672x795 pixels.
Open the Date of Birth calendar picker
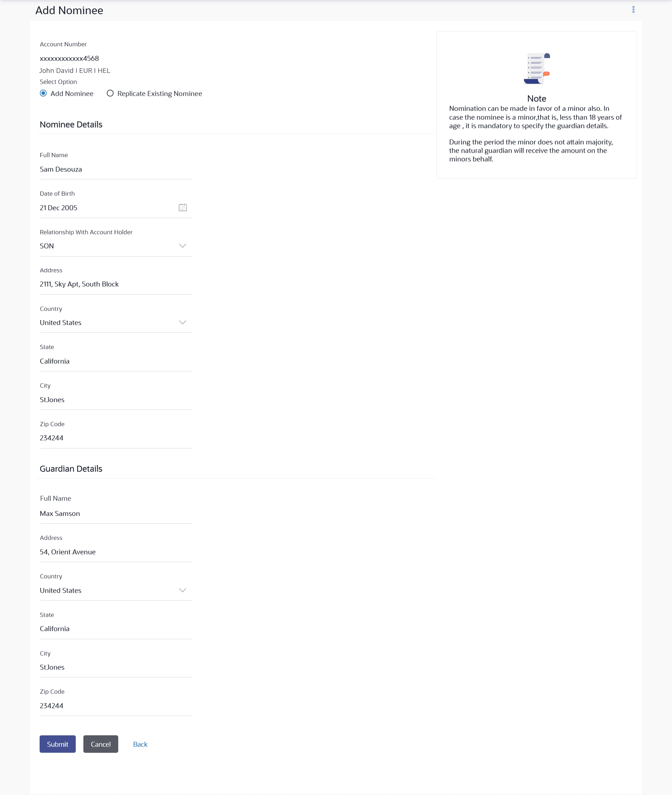click(x=183, y=208)
